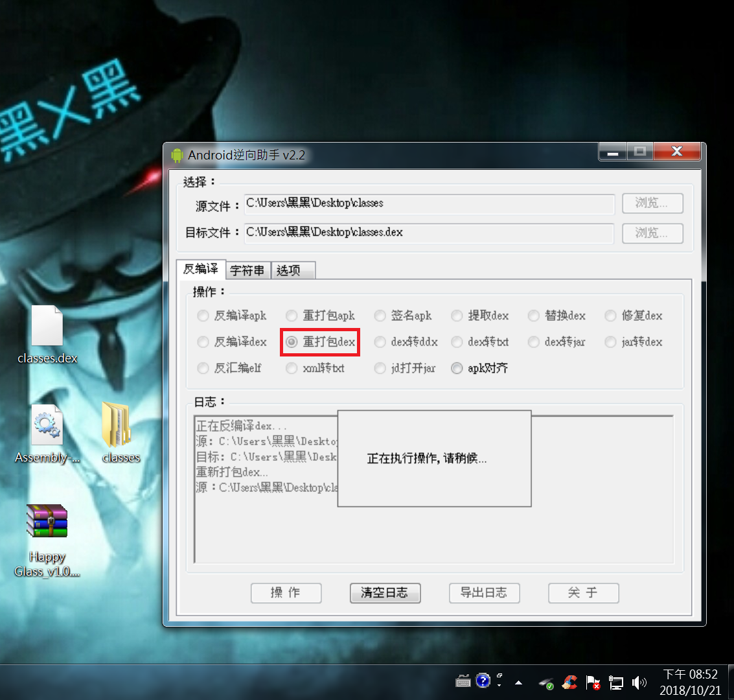The width and height of the screenshot is (734, 700).
Task: Select the 重打包apk radio button
Action: point(320,316)
